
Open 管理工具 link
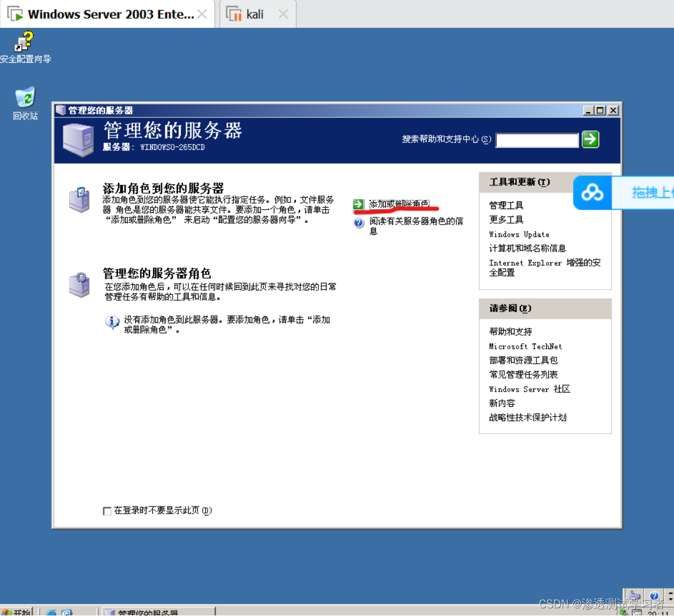click(506, 206)
